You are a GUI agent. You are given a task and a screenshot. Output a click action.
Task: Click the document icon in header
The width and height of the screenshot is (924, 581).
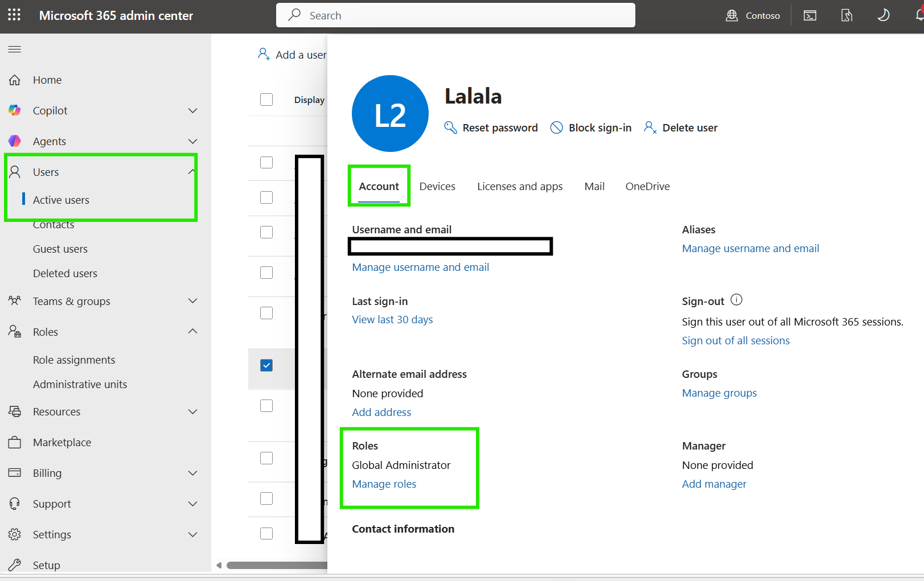pyautogui.click(x=847, y=15)
